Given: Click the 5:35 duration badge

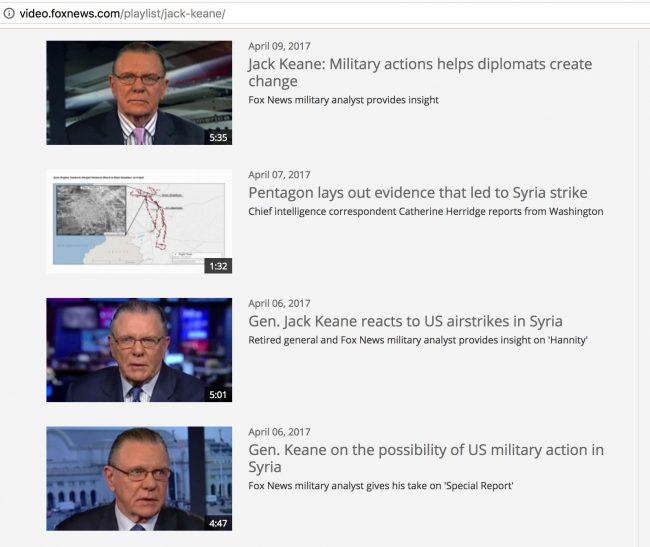Looking at the screenshot, I should pyautogui.click(x=218, y=138).
